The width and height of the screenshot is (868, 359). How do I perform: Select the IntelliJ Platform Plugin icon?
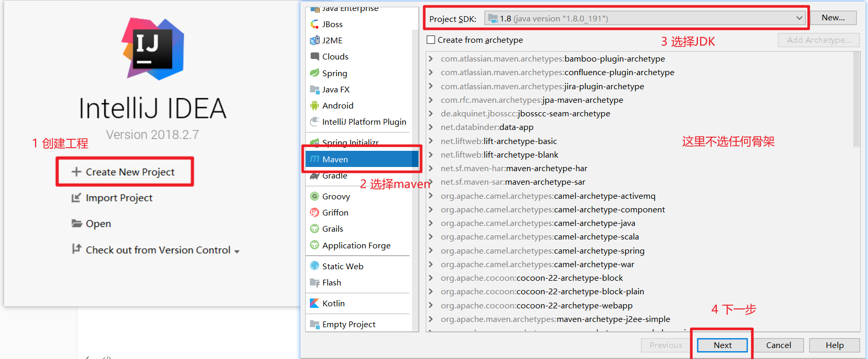[315, 122]
